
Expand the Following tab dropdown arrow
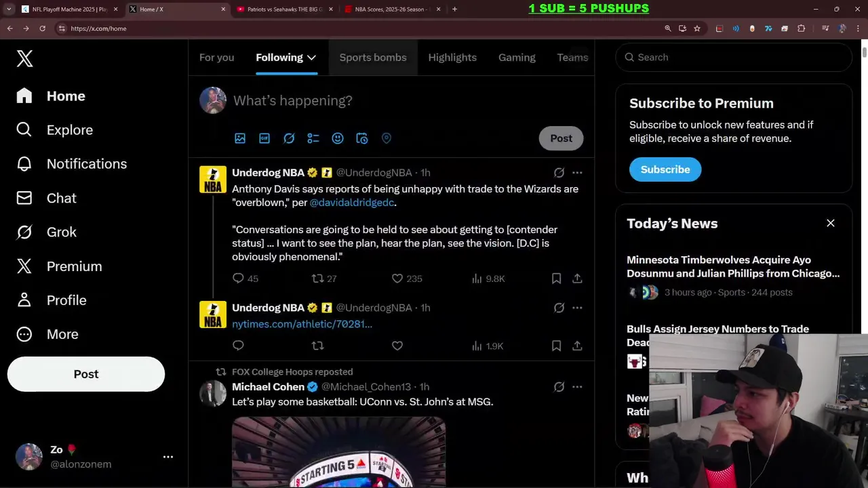[x=311, y=58]
